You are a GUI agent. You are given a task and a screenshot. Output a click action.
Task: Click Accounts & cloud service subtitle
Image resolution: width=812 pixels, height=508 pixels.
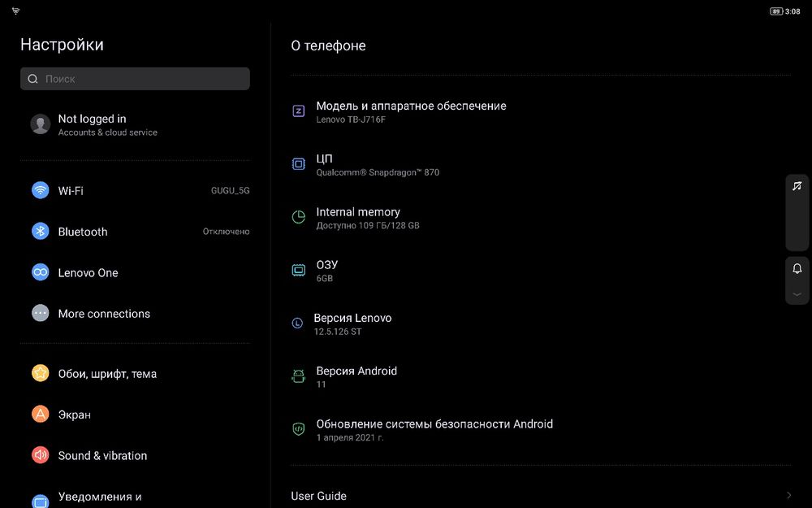(108, 132)
